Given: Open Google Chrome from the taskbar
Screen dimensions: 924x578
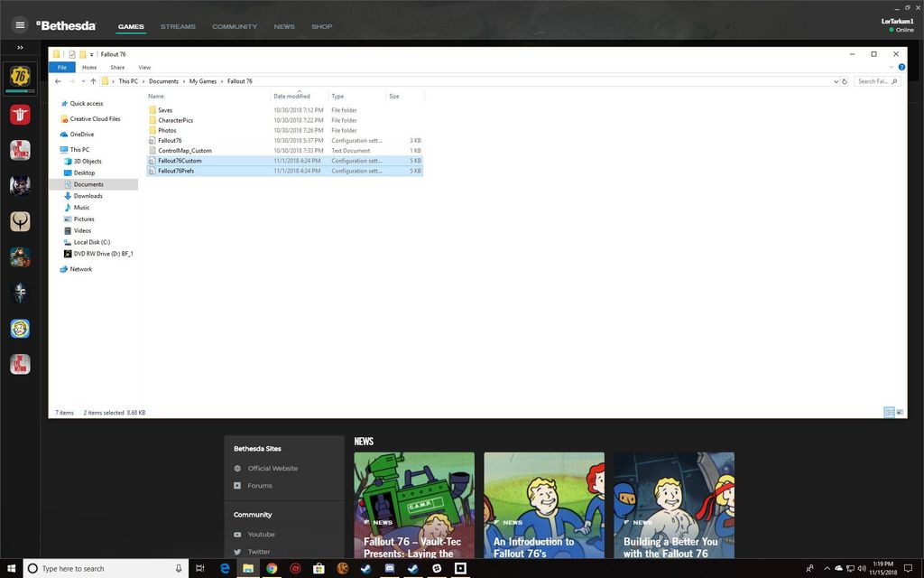Looking at the screenshot, I should (272, 569).
